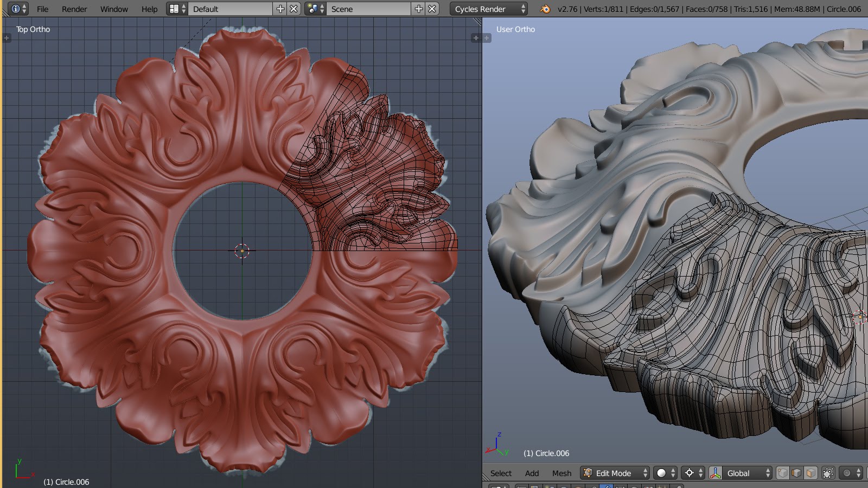Open Cycles Render engine dropdown
Viewport: 868px width, 488px height.
click(x=488, y=9)
